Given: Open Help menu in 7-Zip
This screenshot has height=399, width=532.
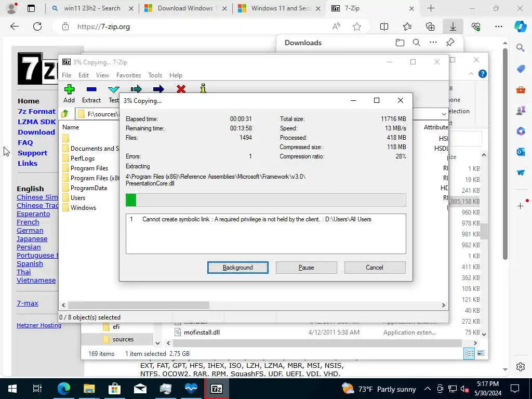Looking at the screenshot, I should [x=176, y=75].
